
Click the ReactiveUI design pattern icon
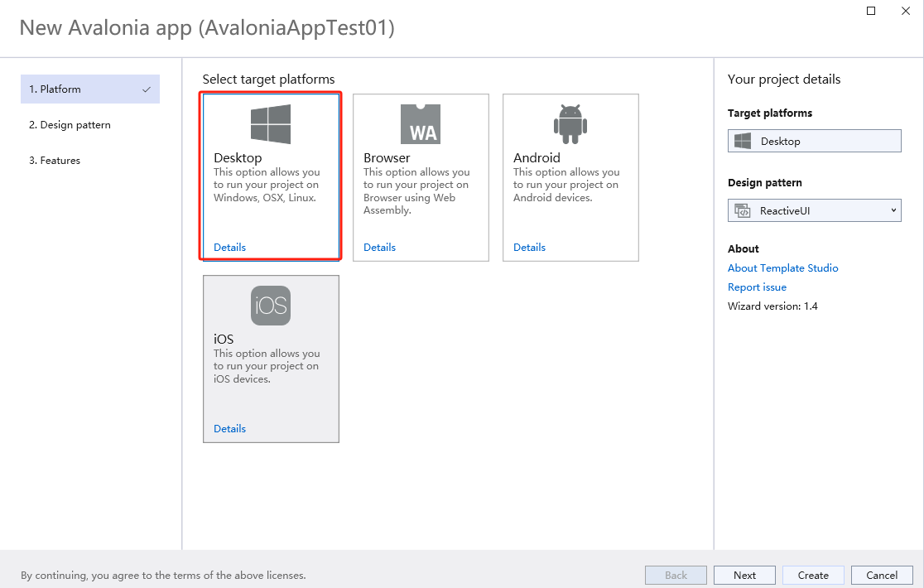click(743, 210)
